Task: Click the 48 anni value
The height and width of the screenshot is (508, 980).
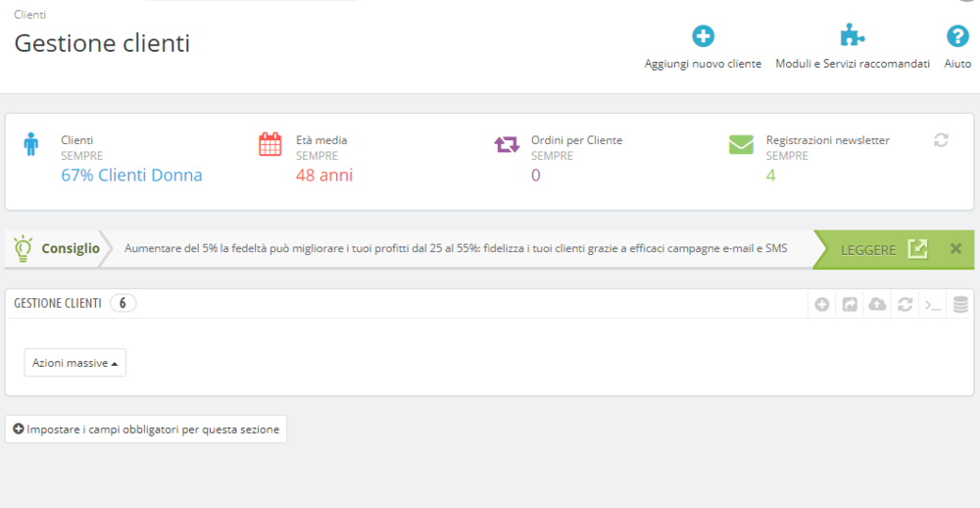Action: coord(324,176)
